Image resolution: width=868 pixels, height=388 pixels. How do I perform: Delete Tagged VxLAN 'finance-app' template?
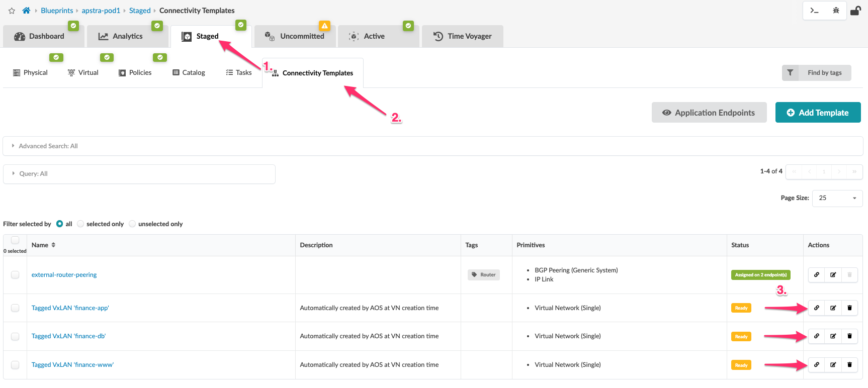tap(849, 308)
